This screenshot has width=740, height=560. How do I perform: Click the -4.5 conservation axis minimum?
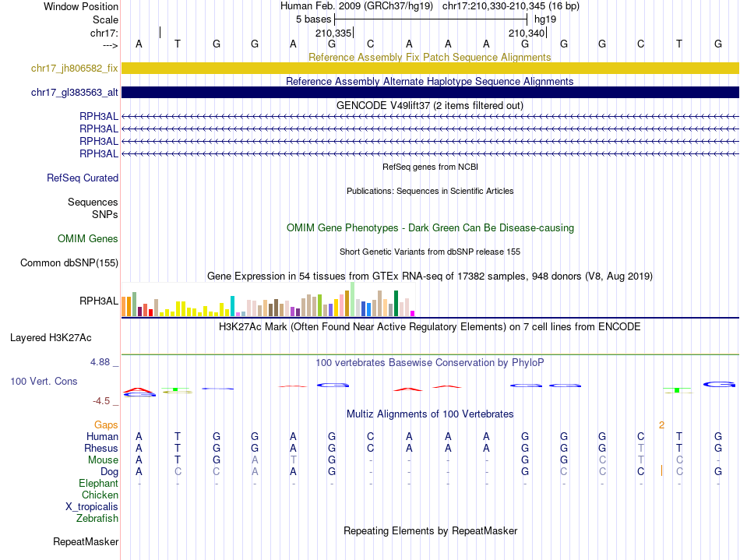coord(101,401)
